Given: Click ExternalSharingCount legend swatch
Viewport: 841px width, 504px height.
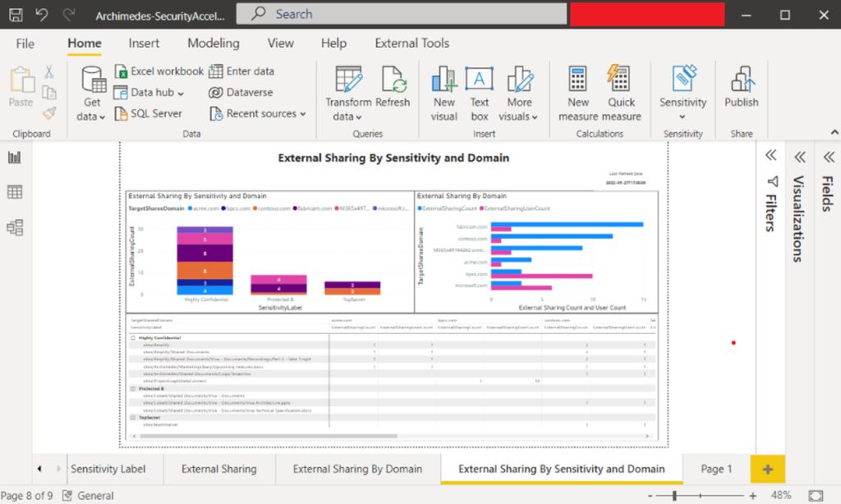Looking at the screenshot, I should coord(420,208).
